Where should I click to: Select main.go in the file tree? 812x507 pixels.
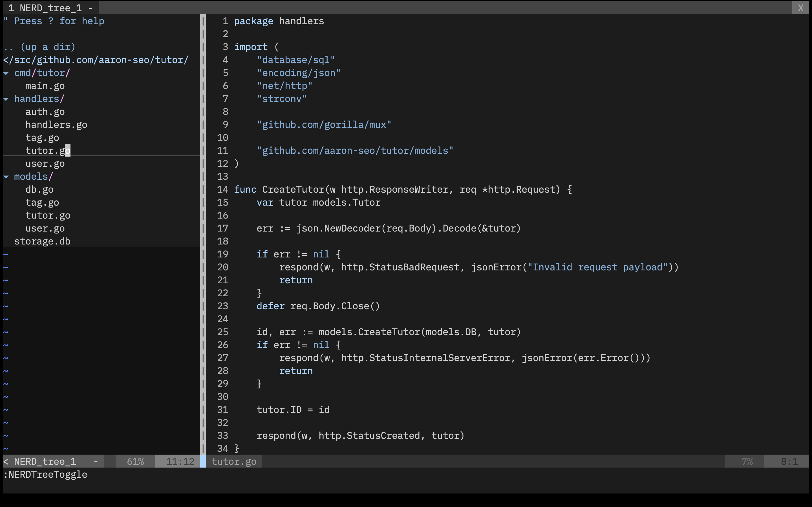pyautogui.click(x=45, y=86)
